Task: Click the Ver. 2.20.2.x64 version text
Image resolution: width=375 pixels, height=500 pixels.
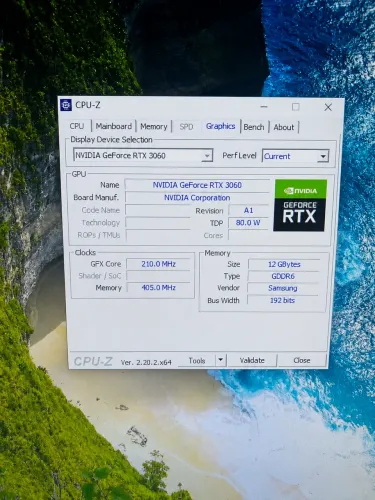Action: [146, 362]
